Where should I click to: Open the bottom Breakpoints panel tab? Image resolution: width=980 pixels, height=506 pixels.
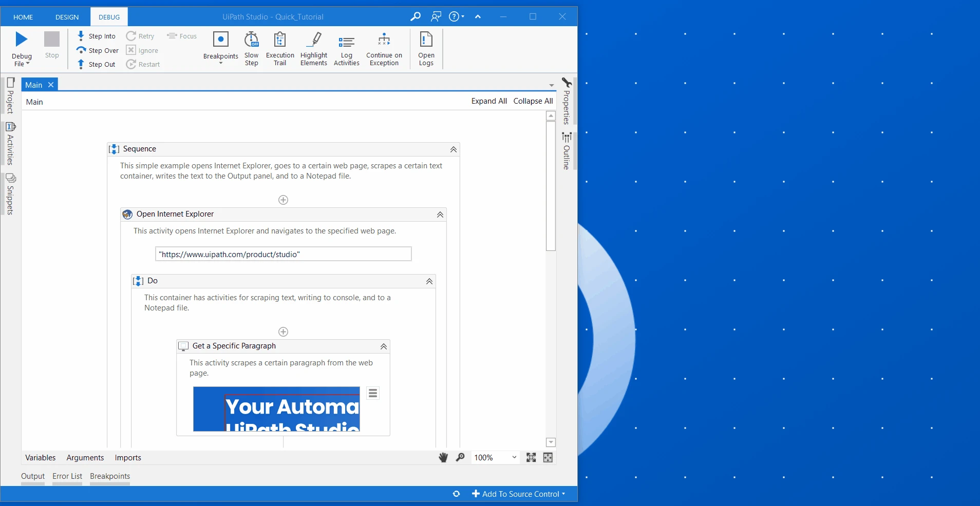pos(110,476)
